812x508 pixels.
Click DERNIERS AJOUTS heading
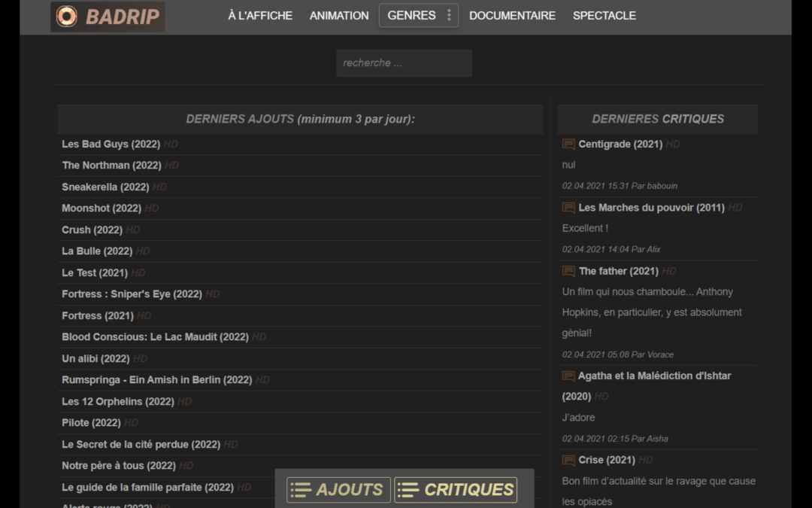coord(300,119)
